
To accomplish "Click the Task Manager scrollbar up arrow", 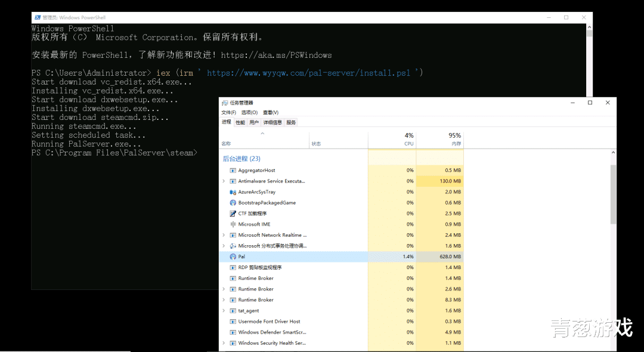I will 613,152.
